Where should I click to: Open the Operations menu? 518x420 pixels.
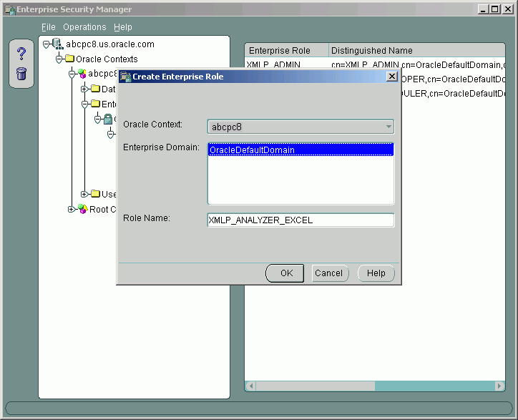(x=84, y=27)
